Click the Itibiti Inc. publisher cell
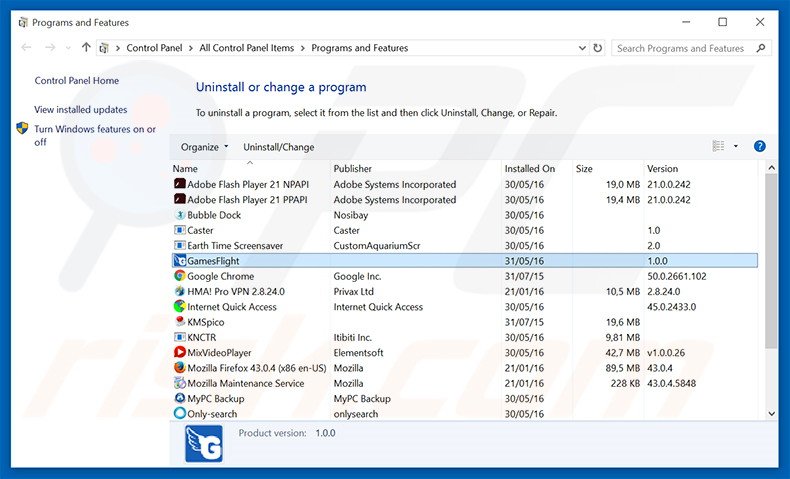The width and height of the screenshot is (790, 479). click(352, 337)
